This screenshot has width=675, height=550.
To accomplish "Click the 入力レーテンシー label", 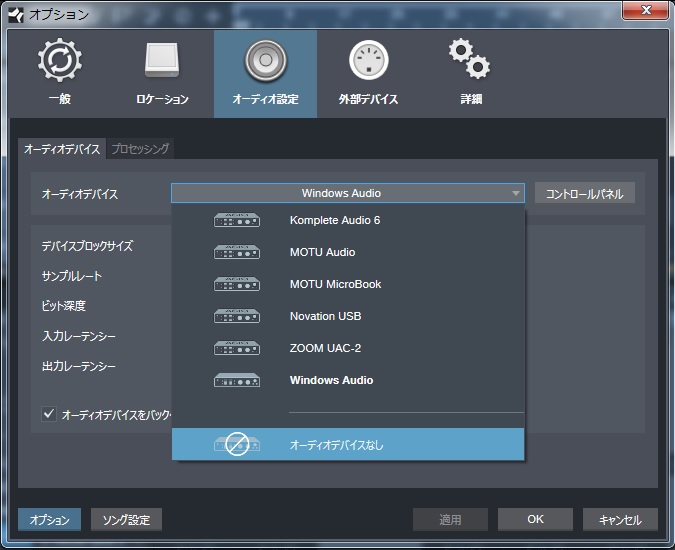I will [79, 336].
